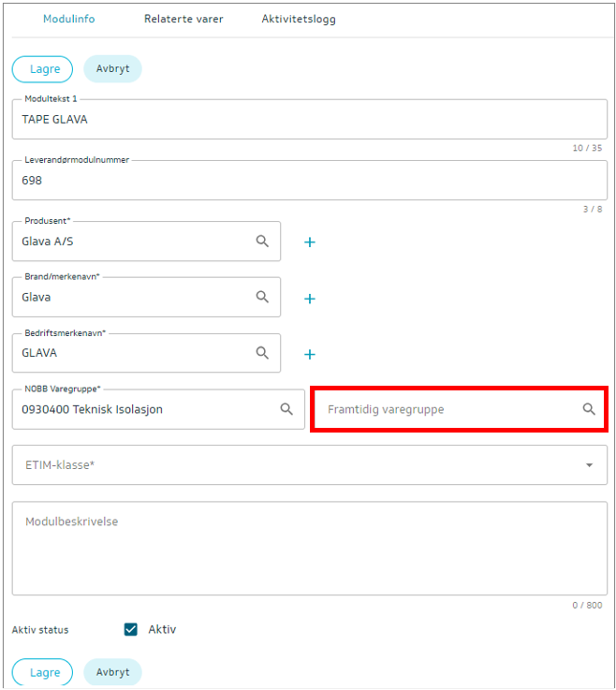This screenshot has height=690, width=616.
Task: Add new brand with plus icon
Action: (310, 299)
